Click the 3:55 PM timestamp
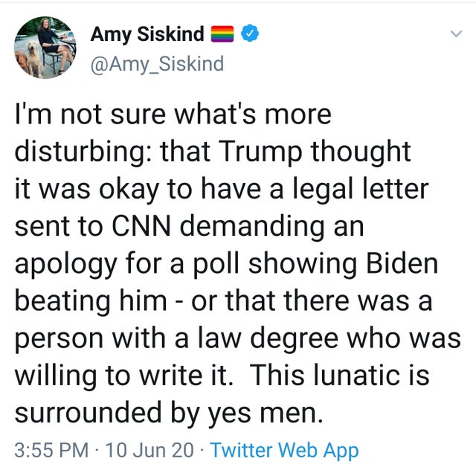Image resolution: width=476 pixels, height=473 pixels. (x=51, y=450)
